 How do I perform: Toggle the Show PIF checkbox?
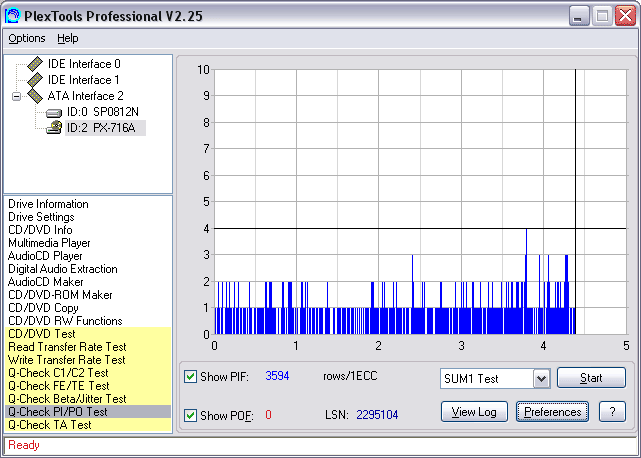tap(190, 376)
